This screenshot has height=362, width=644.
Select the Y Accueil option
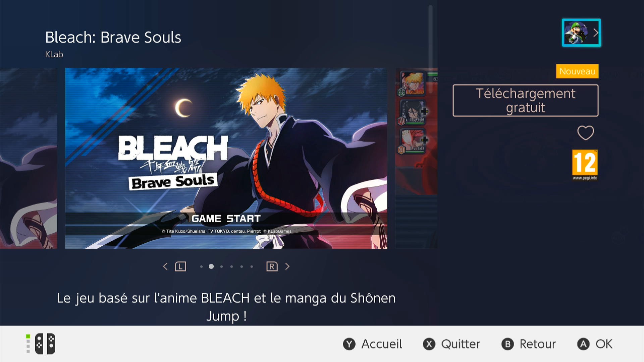click(372, 344)
